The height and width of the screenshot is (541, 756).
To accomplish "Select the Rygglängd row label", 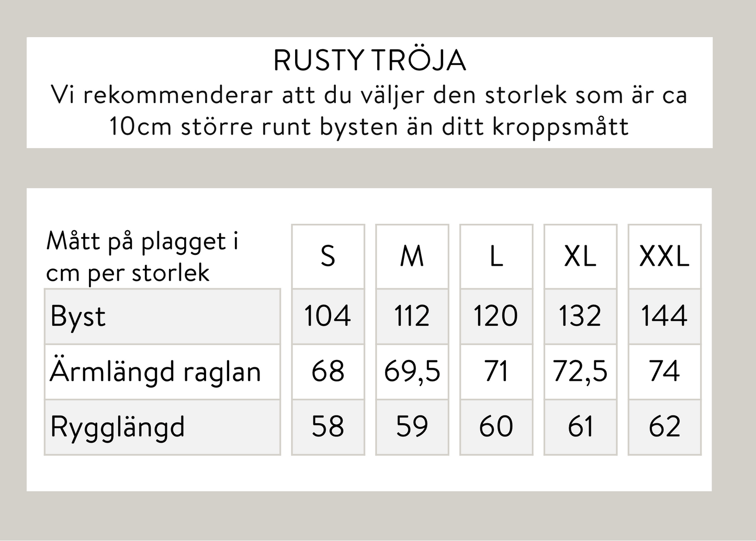I will coord(162,427).
